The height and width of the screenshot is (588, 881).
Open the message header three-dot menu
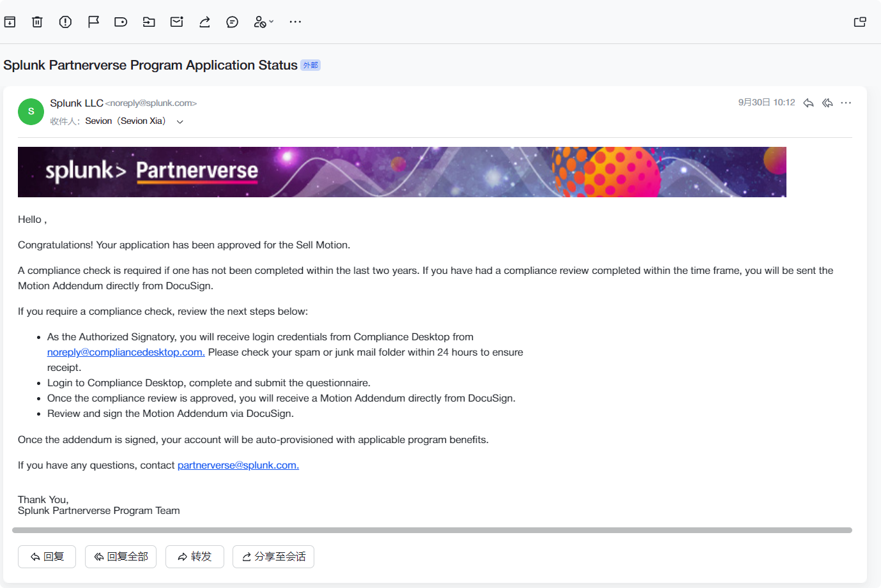846,103
